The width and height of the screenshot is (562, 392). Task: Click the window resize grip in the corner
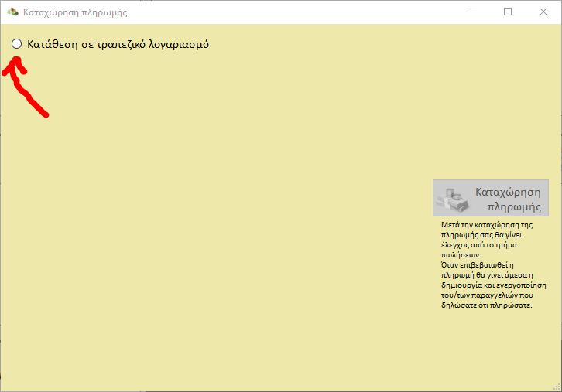[557, 387]
